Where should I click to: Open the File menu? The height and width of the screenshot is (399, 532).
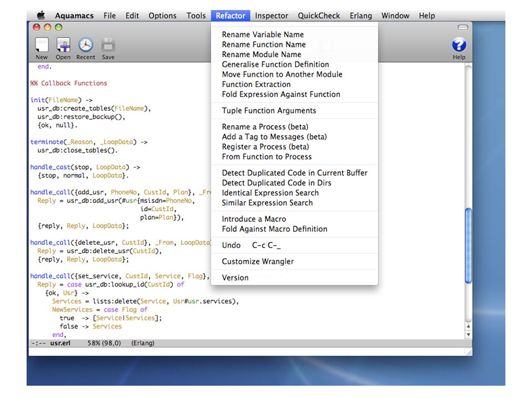(x=110, y=16)
